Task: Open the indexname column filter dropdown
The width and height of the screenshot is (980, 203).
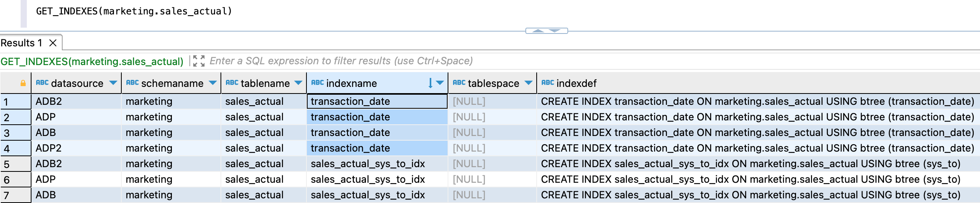Action: click(x=440, y=83)
